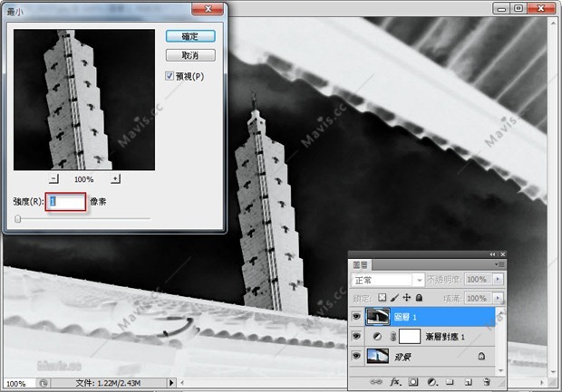Zoom out preview with minus button
Screen dimensions: 562x392
[x=53, y=178]
